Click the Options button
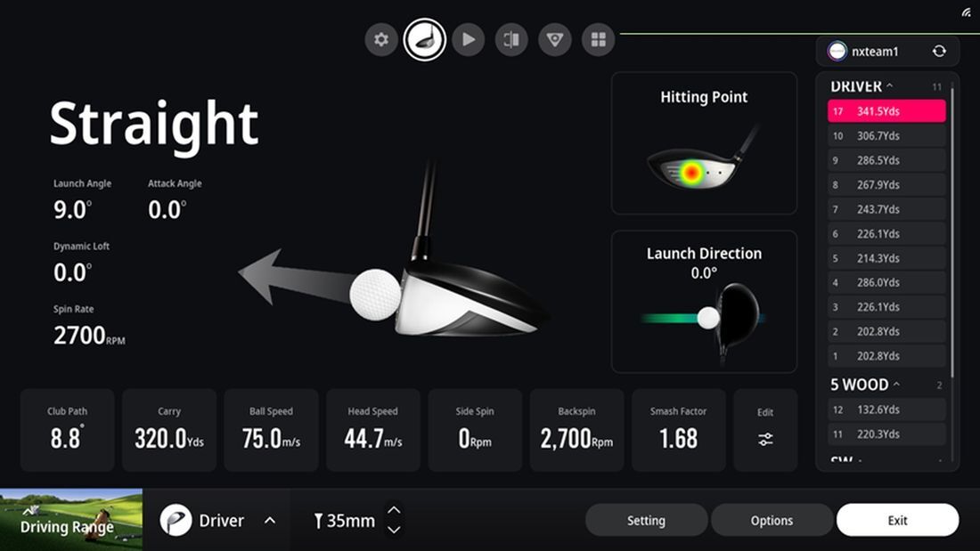This screenshot has height=551, width=980. pyautogui.click(x=772, y=521)
